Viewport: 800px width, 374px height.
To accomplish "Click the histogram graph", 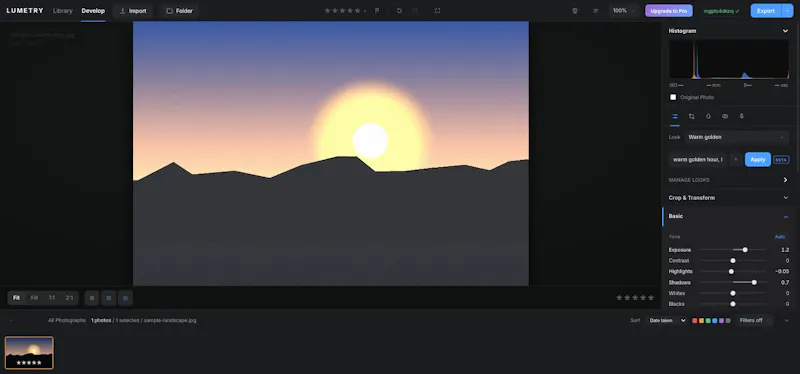I will click(729, 59).
